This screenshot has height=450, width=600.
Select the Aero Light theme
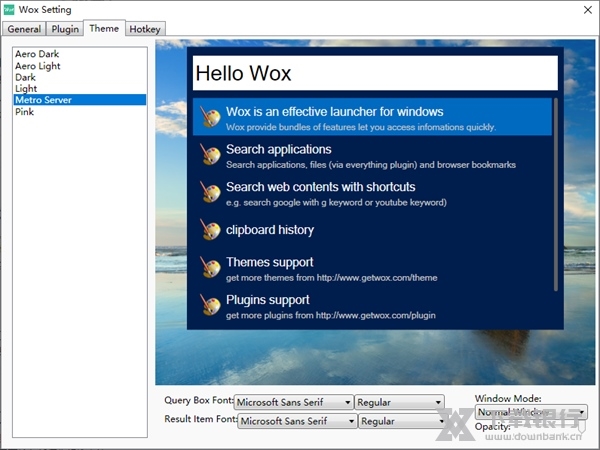tap(37, 66)
